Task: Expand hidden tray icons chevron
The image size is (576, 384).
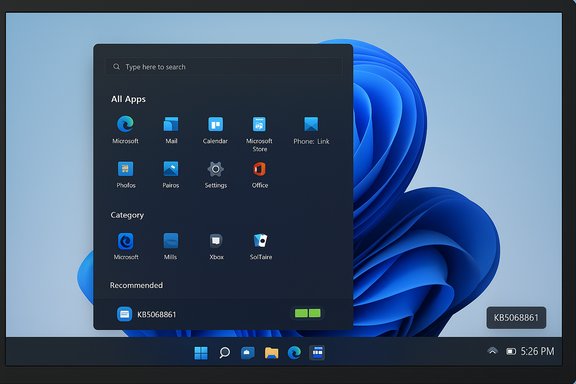Action: pos(493,351)
